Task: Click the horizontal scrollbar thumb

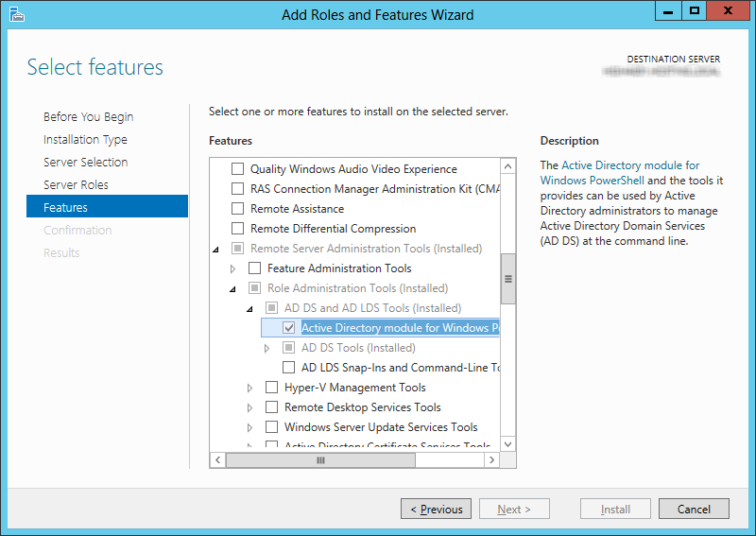Action: tap(320, 459)
